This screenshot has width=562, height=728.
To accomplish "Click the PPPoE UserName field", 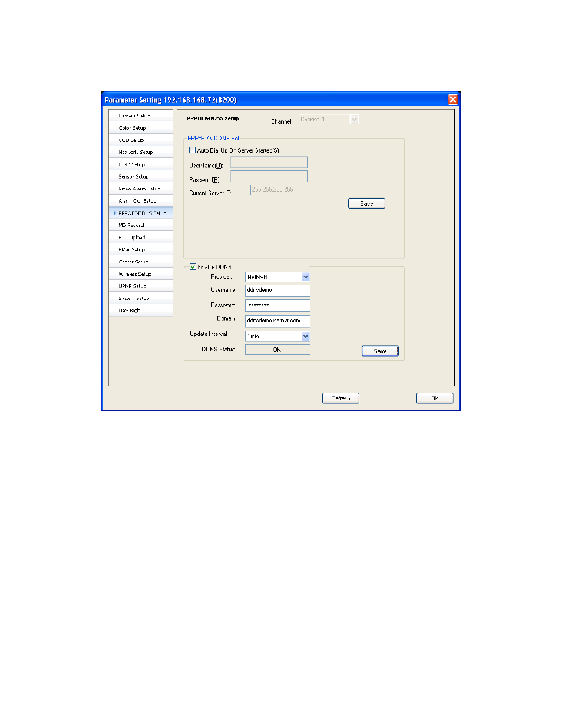I will click(269, 162).
